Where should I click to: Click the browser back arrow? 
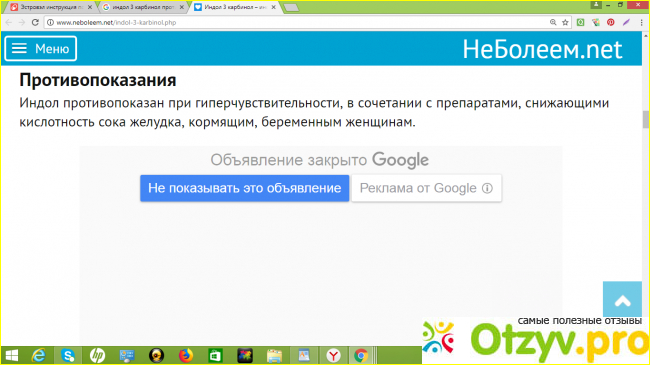(9, 22)
